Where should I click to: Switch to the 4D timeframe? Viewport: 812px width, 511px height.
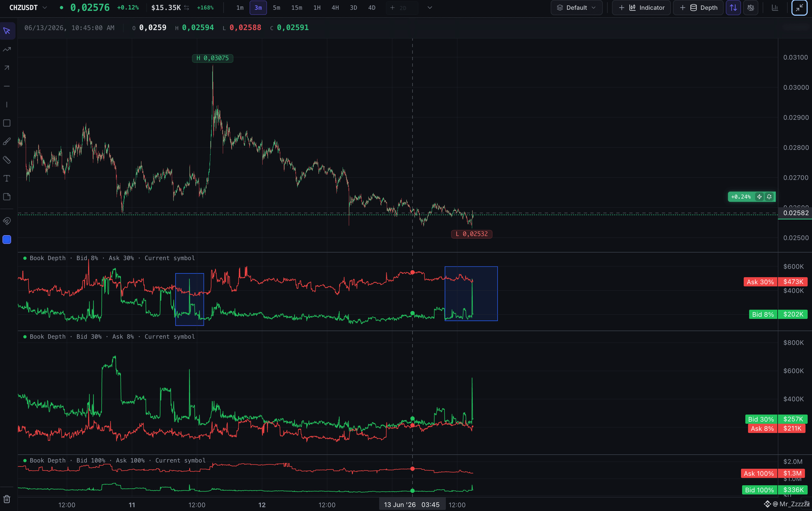(x=372, y=7)
